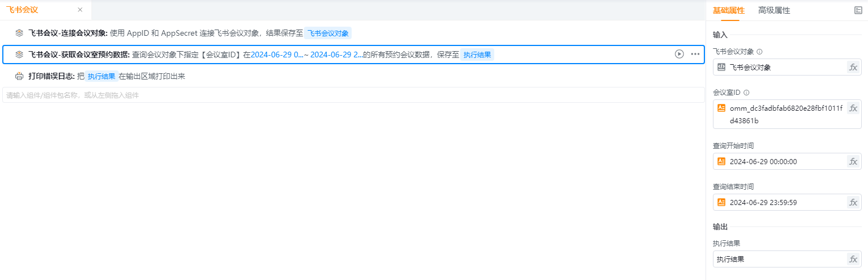Click the fx button for 执行结果 output
Screen dimensions: 868x280
[853, 260]
